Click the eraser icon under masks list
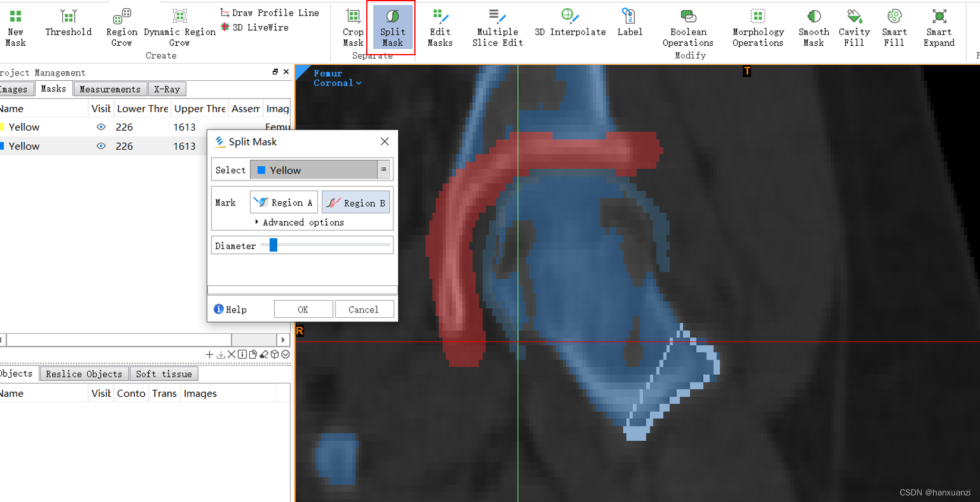This screenshot has height=502, width=980. click(264, 355)
